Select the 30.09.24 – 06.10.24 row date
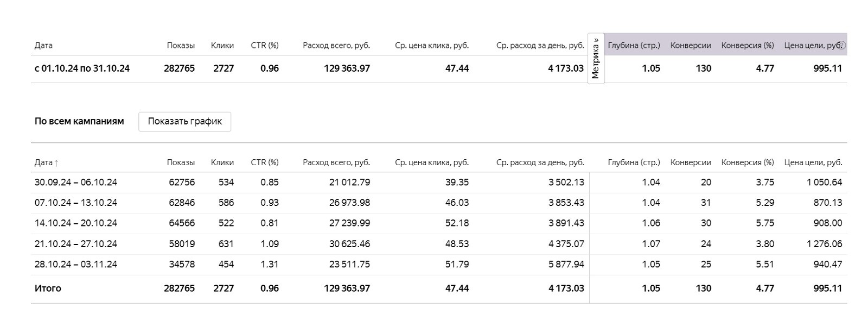The height and width of the screenshot is (326, 868). 76,183
